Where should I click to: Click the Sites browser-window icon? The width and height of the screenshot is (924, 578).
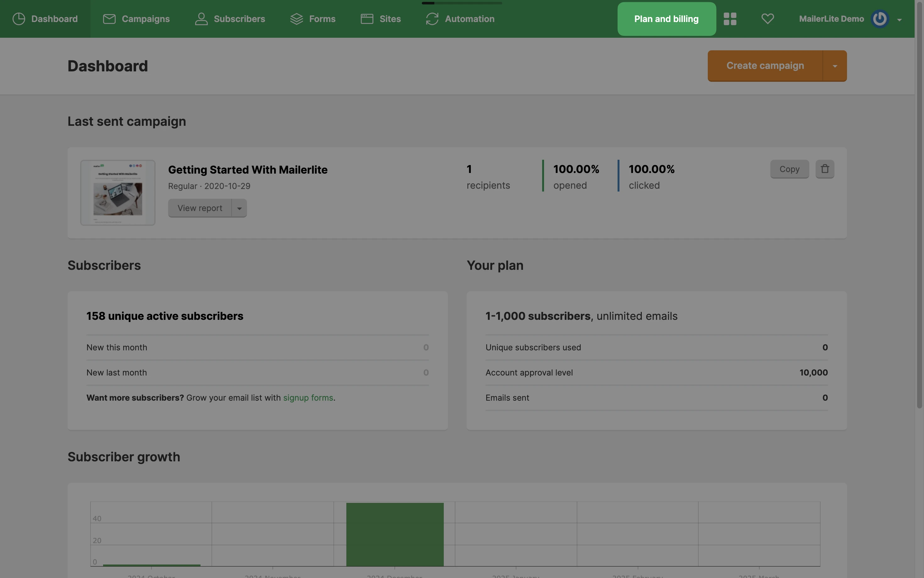[x=367, y=19]
